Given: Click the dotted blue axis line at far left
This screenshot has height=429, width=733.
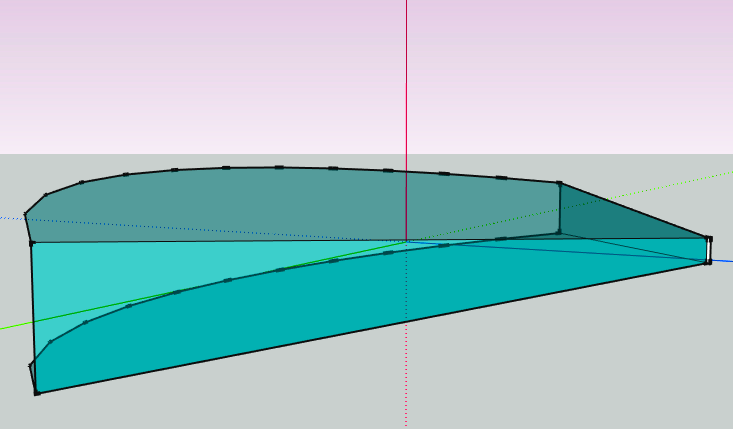Looking at the screenshot, I should [10, 217].
